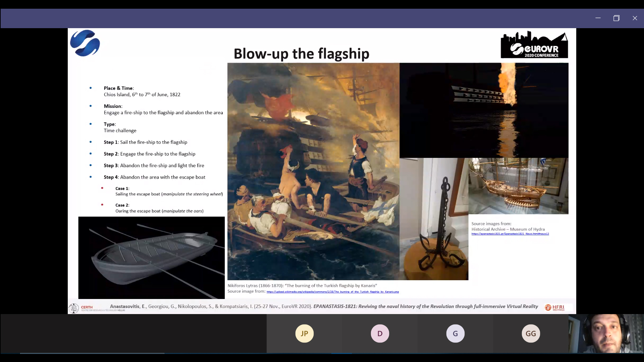Click the Kanaris painting image
This screenshot has width=644, height=362.
click(x=313, y=171)
